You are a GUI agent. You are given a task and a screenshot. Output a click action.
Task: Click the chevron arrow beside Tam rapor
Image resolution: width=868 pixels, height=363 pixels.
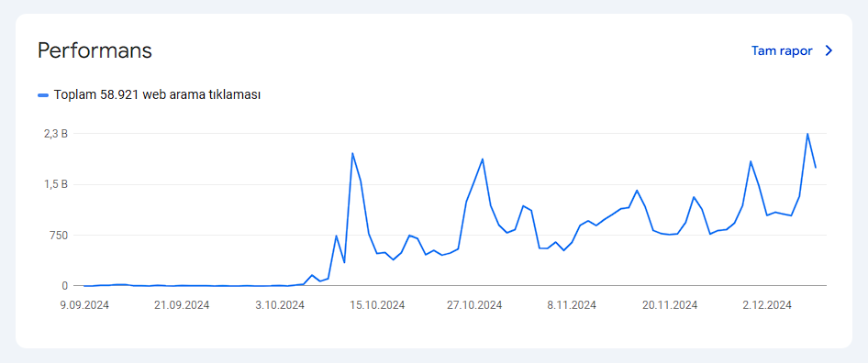829,51
